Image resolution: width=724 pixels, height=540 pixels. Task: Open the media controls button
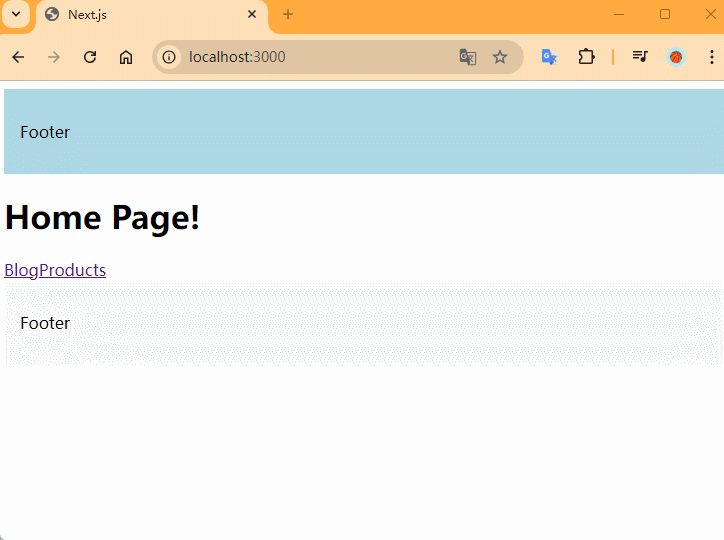coord(640,57)
